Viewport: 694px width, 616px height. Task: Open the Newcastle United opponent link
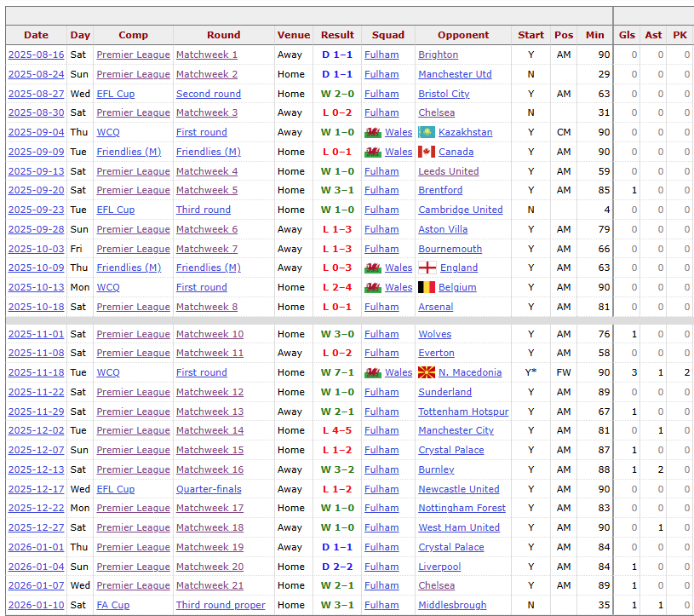click(458, 489)
